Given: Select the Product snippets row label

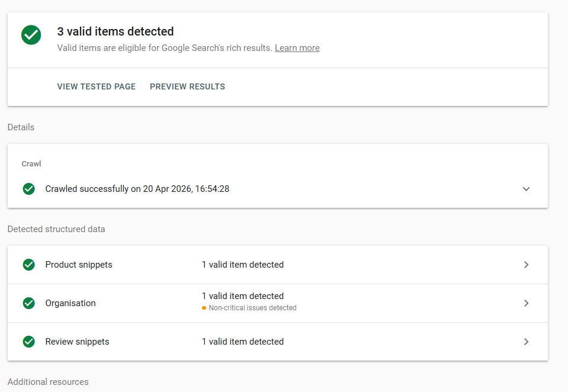Looking at the screenshot, I should tap(79, 265).
